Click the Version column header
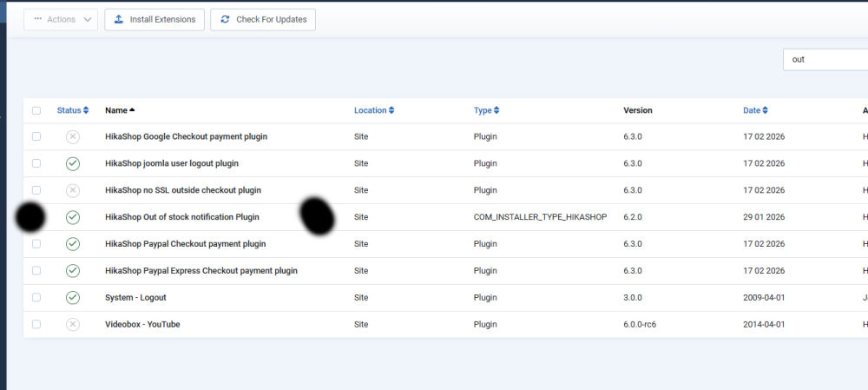Screen dimensions: 868x390 (x=638, y=110)
